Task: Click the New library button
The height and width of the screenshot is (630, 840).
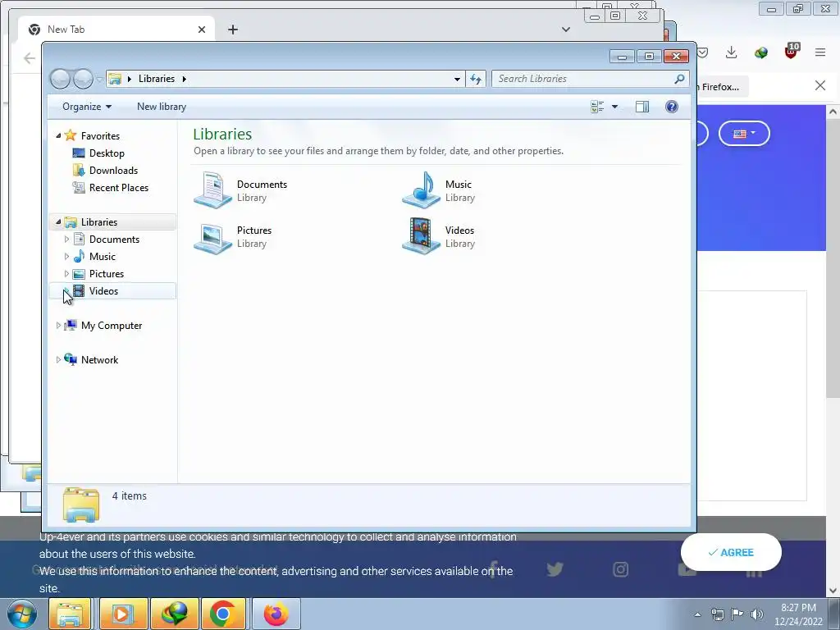Action: pyautogui.click(x=162, y=107)
